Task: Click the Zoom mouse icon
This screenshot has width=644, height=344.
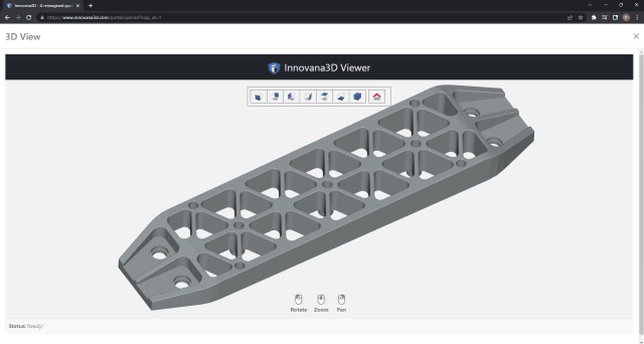Action: pos(321,300)
